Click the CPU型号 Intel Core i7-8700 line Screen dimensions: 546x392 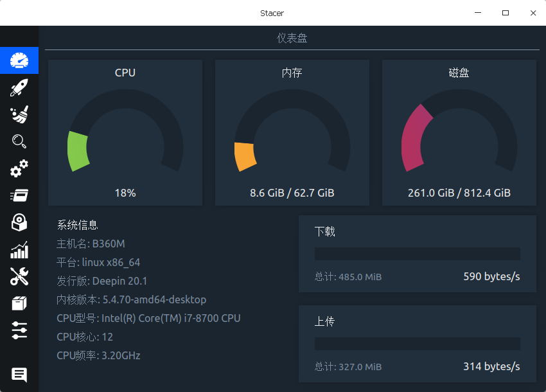coord(148,318)
